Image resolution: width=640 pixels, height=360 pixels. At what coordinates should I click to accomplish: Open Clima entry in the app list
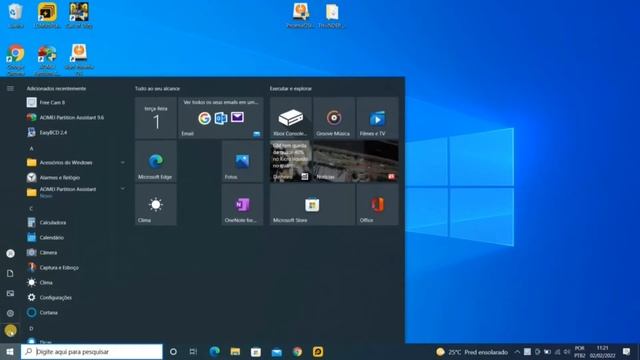coord(76,282)
